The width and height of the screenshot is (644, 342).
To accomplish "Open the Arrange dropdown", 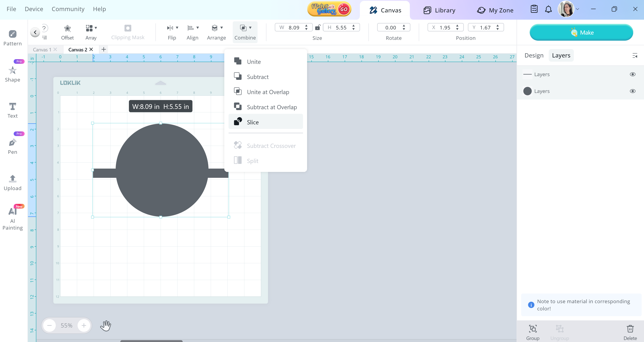I will pyautogui.click(x=221, y=28).
